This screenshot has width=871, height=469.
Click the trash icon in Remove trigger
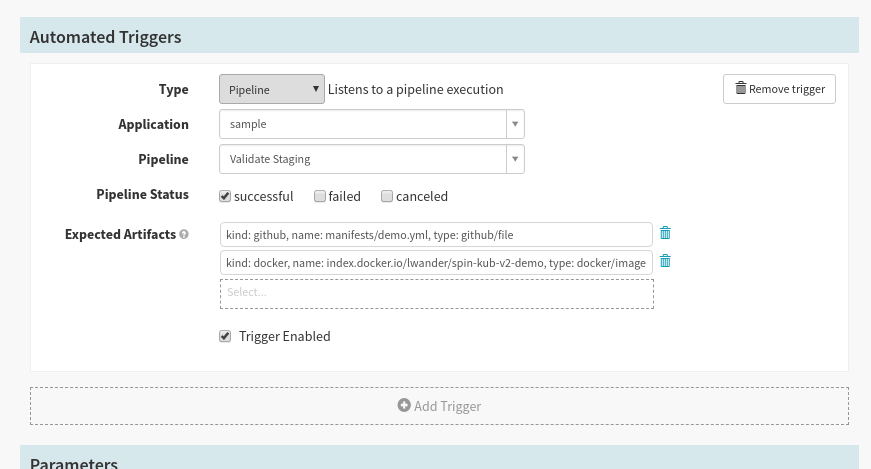(740, 88)
